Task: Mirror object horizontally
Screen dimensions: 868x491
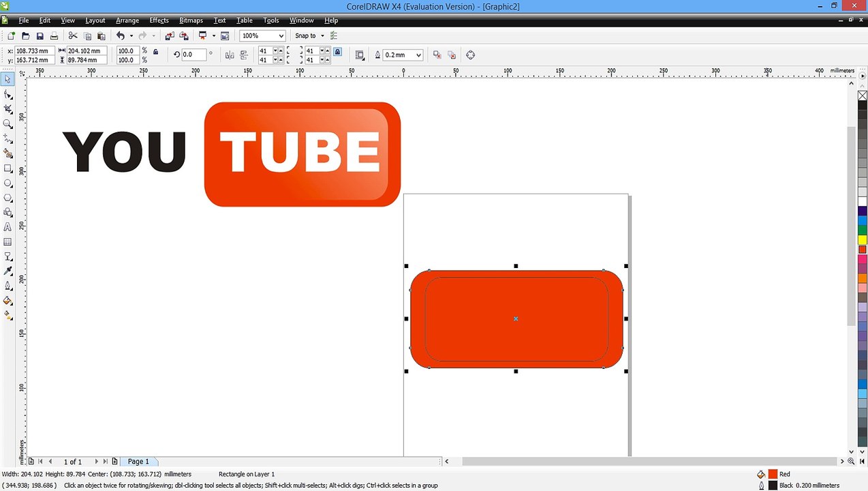Action: pyautogui.click(x=230, y=55)
